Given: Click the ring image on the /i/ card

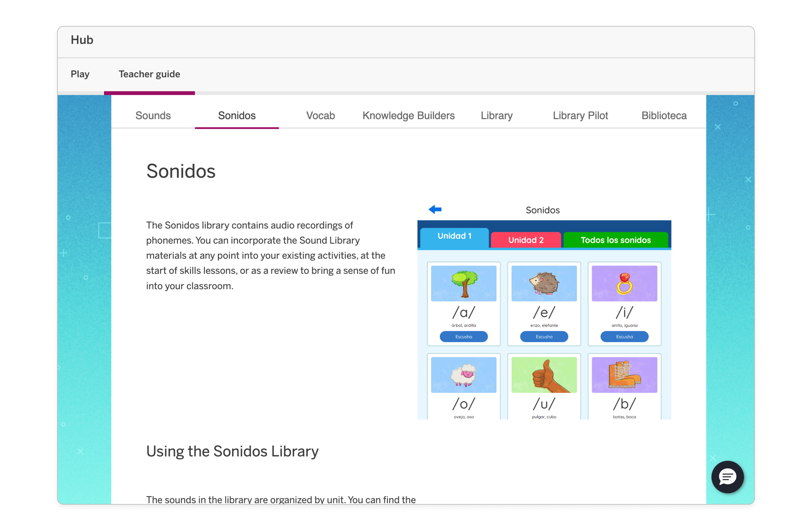Looking at the screenshot, I should click(x=624, y=283).
